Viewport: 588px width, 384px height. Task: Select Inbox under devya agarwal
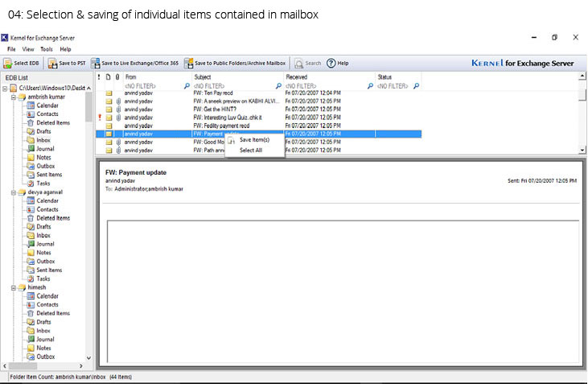[x=43, y=235]
